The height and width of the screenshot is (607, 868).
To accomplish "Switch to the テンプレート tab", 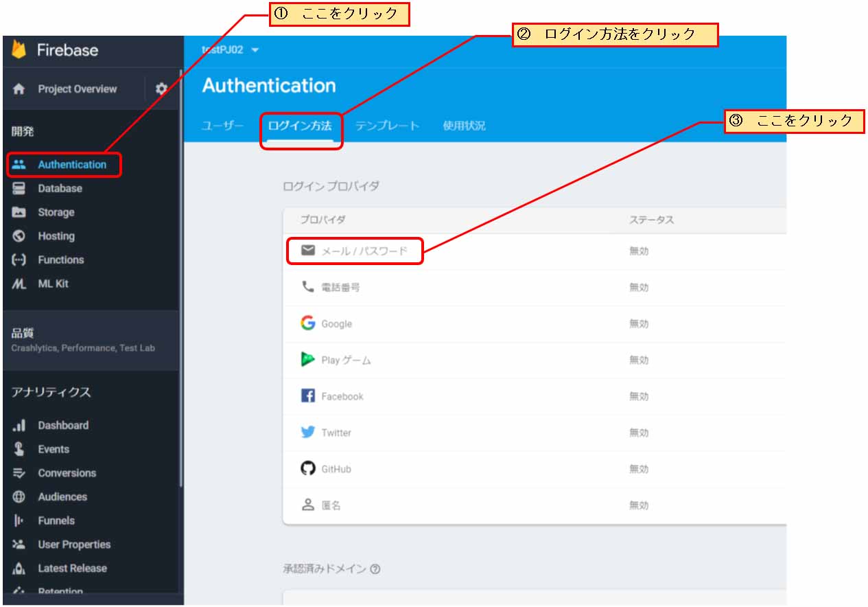I will coord(387,126).
